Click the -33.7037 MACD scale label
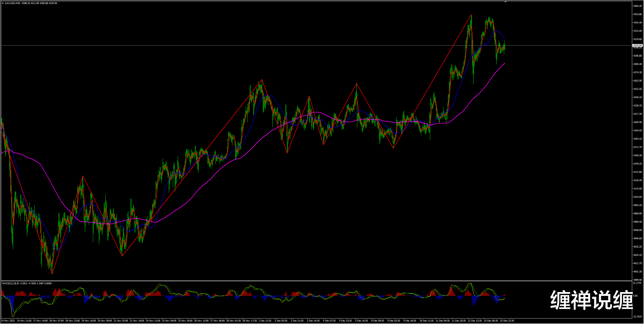644x324 pixels. [637, 317]
